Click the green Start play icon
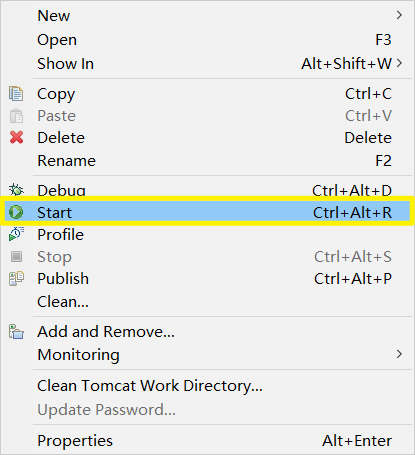Screen dimensions: 415x455 click(16, 212)
